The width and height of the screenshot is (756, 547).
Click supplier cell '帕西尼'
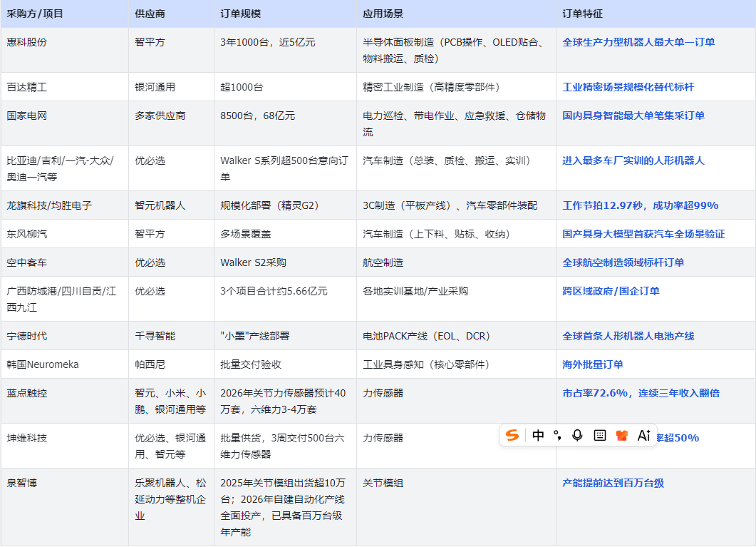point(171,364)
